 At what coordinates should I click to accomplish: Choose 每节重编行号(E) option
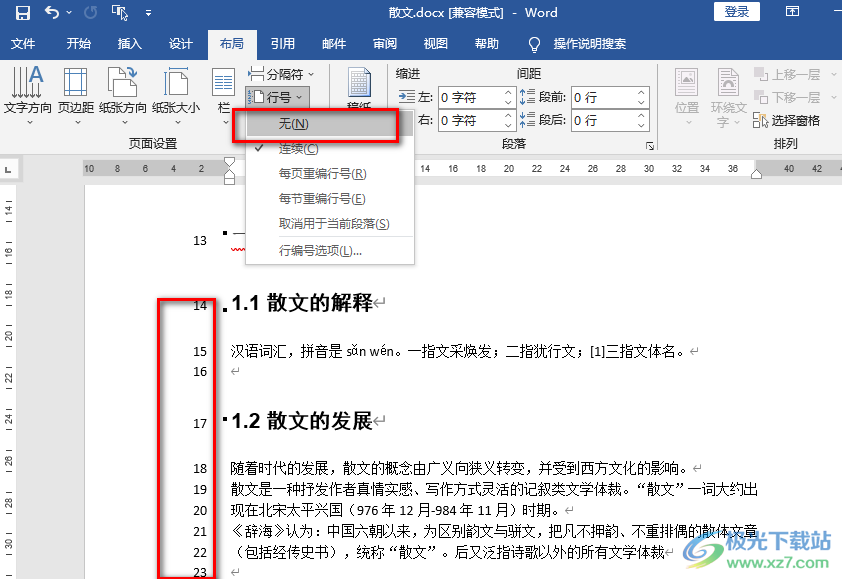click(329, 199)
